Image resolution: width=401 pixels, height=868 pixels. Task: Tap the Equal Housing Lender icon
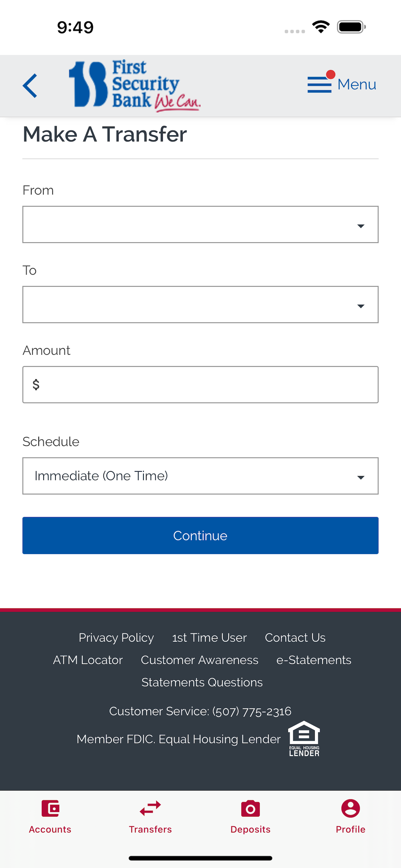(304, 739)
